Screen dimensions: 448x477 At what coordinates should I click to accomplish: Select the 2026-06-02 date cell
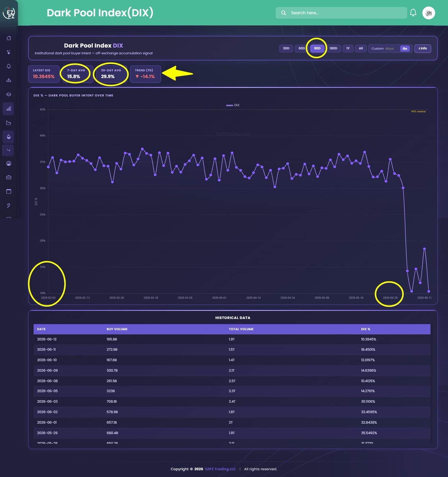pos(47,412)
